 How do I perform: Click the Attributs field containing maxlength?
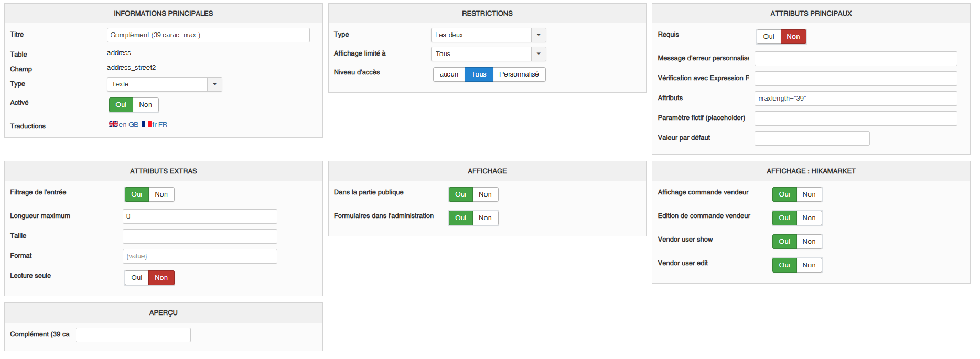coord(855,99)
